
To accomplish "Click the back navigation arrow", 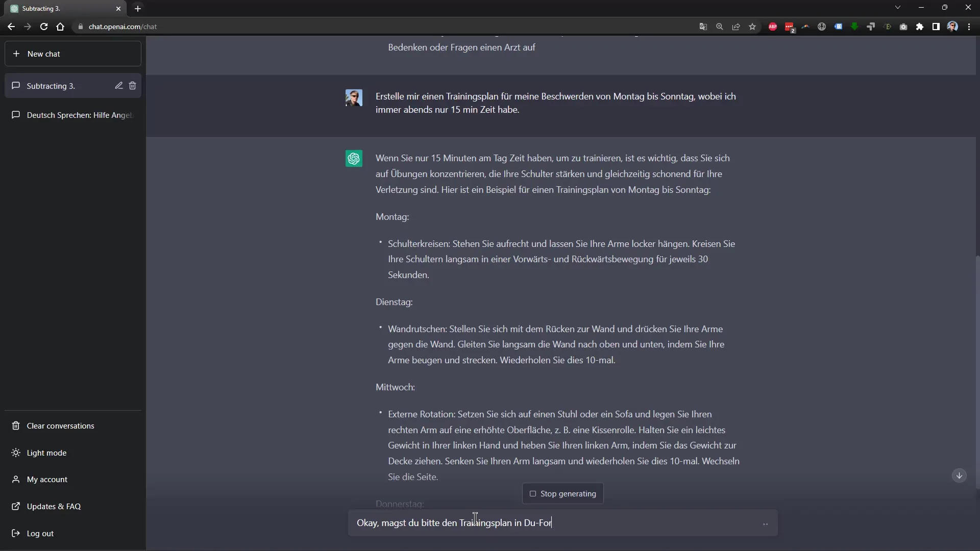I will [x=11, y=26].
